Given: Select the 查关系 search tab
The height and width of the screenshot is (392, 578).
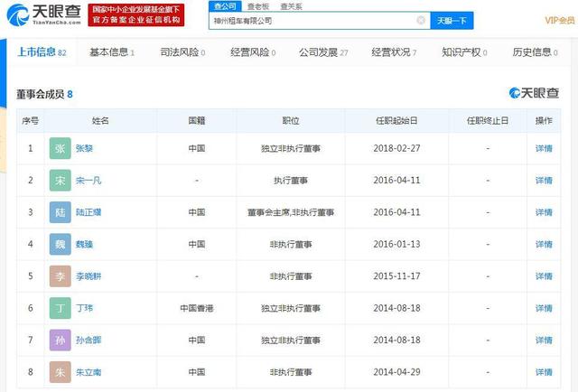Looking at the screenshot, I should 291,5.
